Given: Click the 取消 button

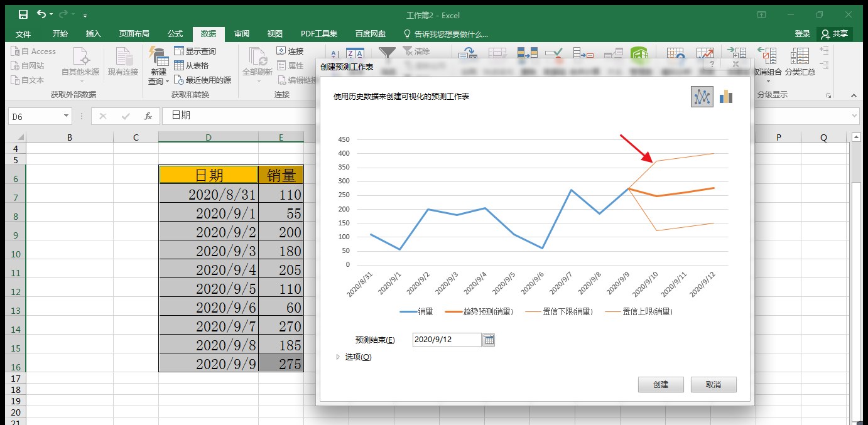Looking at the screenshot, I should point(713,384).
